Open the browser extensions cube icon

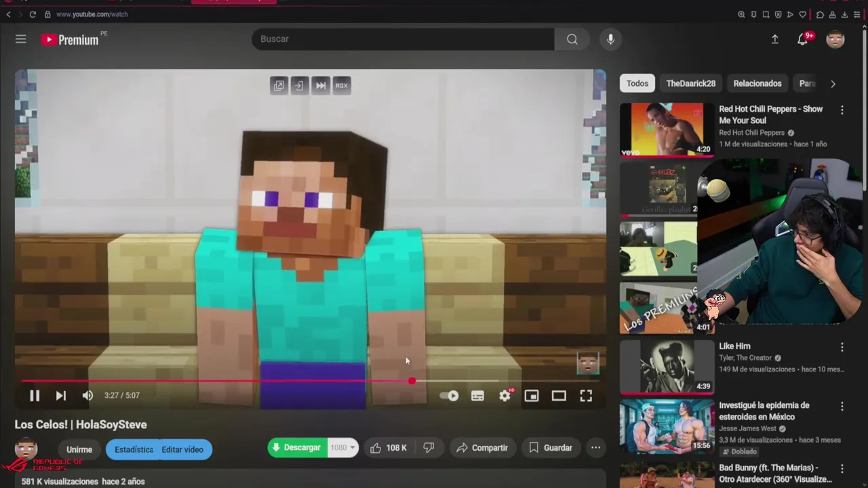point(820,14)
